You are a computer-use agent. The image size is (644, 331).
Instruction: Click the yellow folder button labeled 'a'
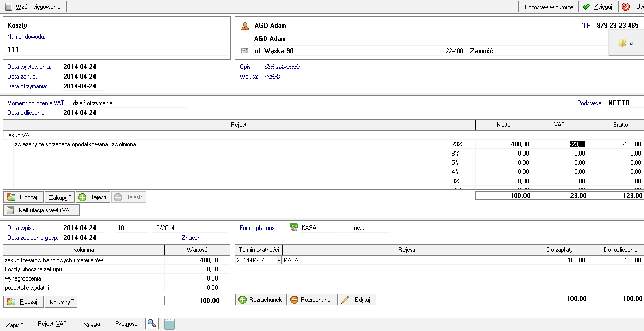[626, 43]
